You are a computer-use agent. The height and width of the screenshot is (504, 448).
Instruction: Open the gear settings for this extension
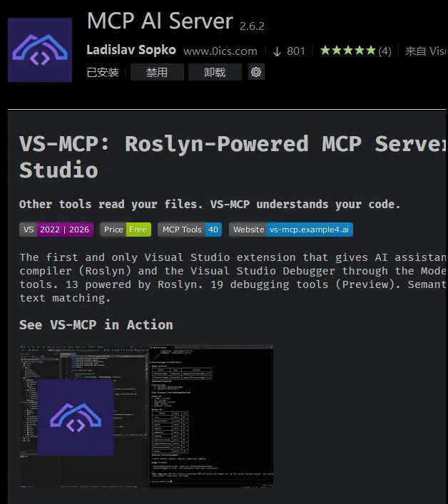[x=256, y=72]
